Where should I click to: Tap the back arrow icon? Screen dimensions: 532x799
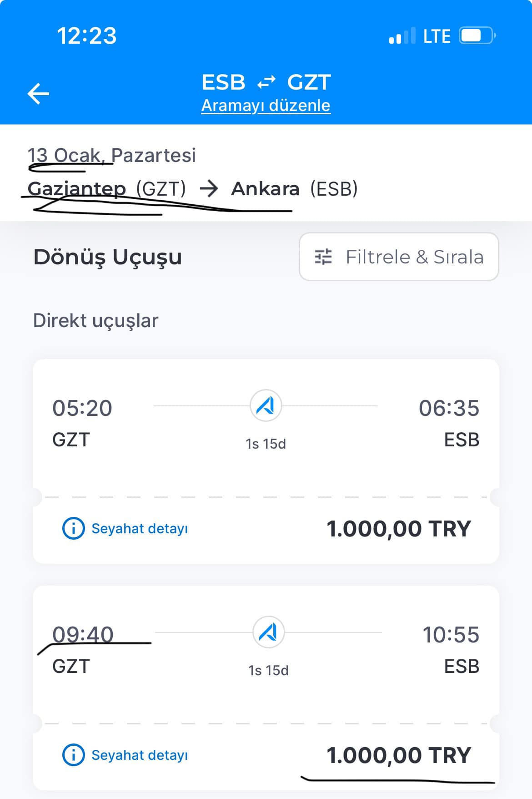point(38,94)
